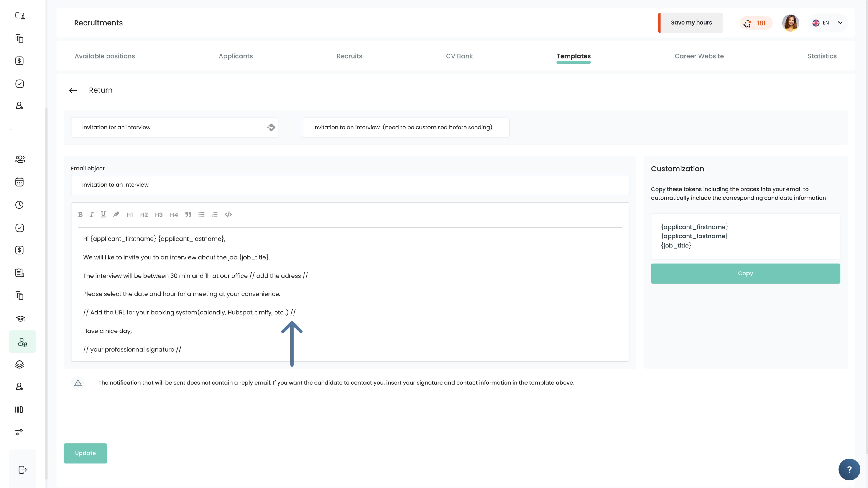Open the team group icon in the sidebar
This screenshot has height=488, width=868.
(20, 159)
